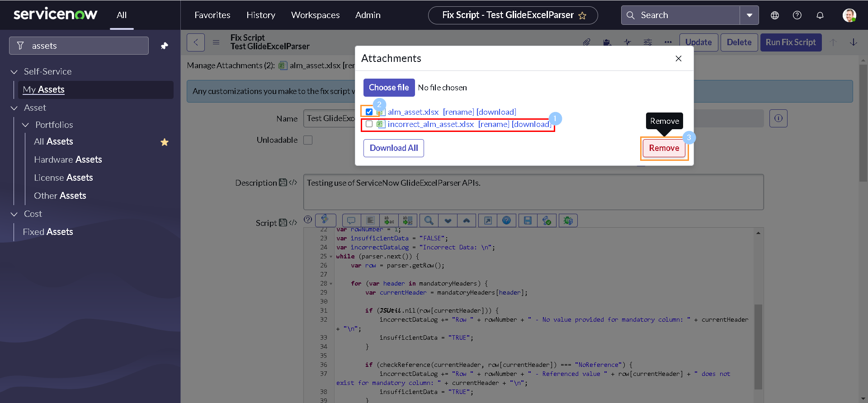Click download next to incorrect_alm_asset.xlsx

532,124
